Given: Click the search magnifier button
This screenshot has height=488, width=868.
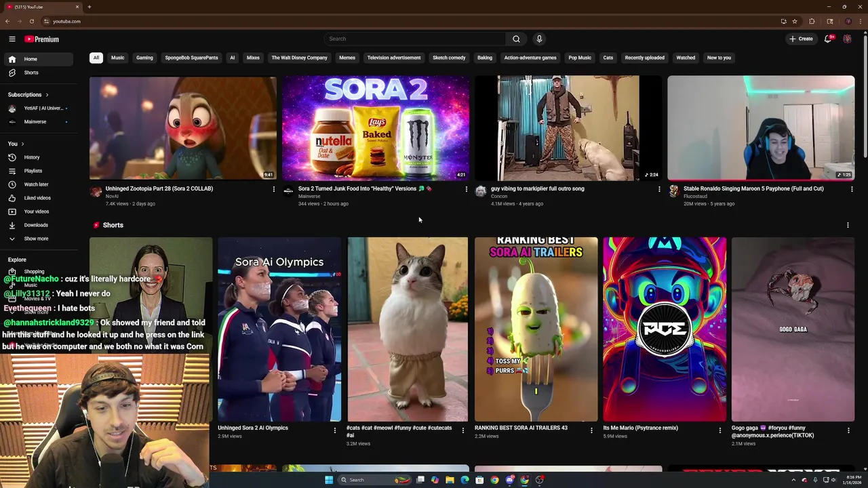Looking at the screenshot, I should 516,39.
